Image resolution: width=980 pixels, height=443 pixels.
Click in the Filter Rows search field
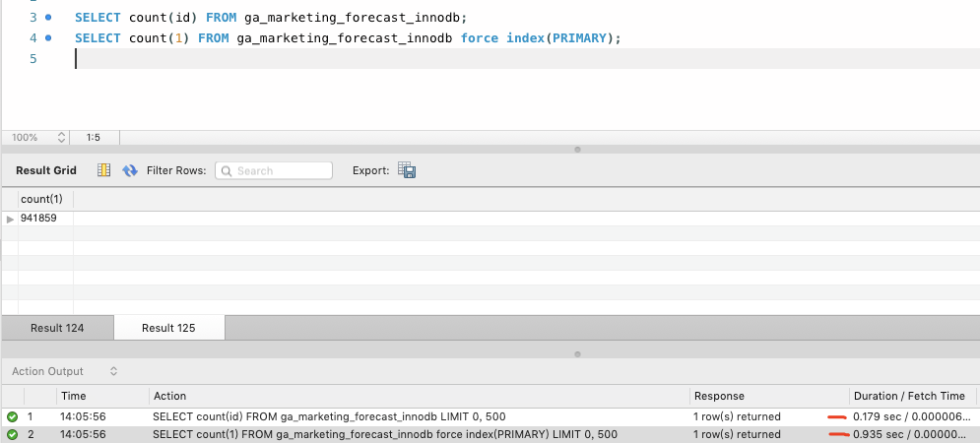coord(274,170)
